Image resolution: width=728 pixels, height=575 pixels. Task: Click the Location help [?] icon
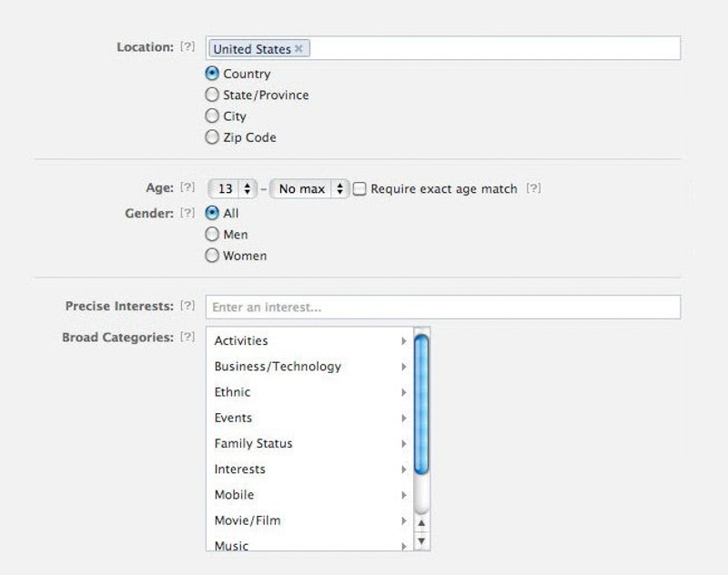[187, 47]
